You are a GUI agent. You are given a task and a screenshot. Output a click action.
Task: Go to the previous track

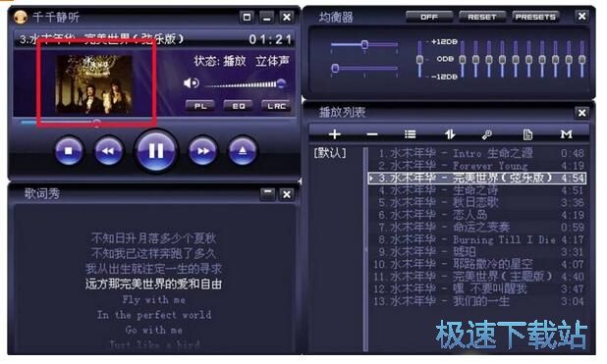(x=108, y=151)
